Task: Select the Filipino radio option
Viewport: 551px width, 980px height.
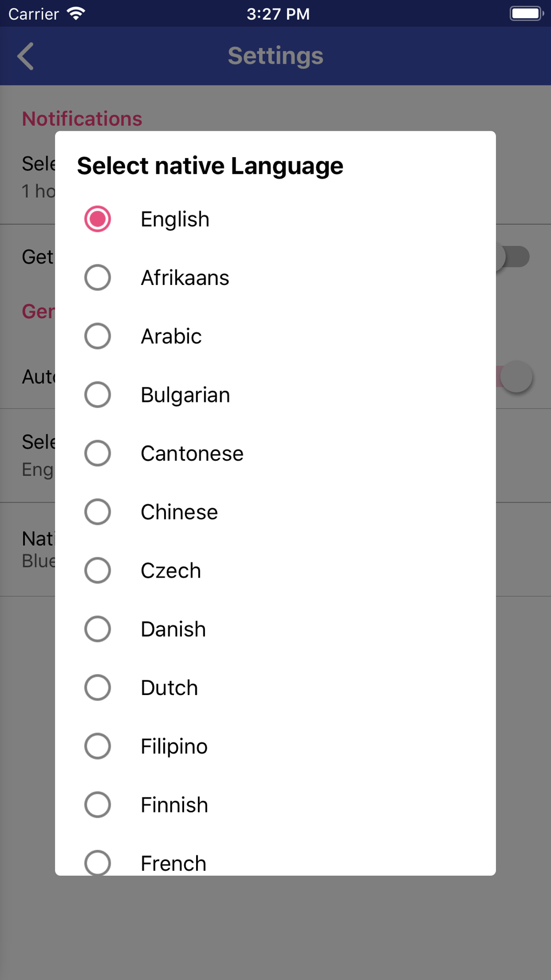Action: pyautogui.click(x=98, y=746)
